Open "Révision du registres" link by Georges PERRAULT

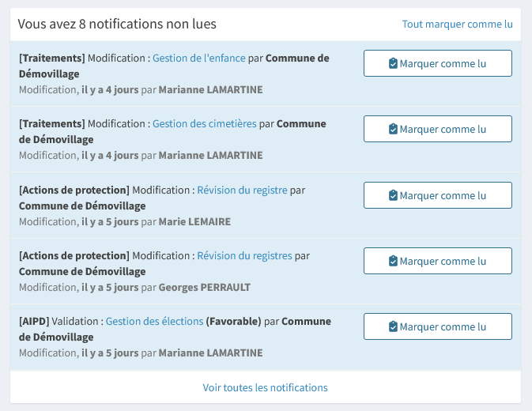tap(244, 255)
